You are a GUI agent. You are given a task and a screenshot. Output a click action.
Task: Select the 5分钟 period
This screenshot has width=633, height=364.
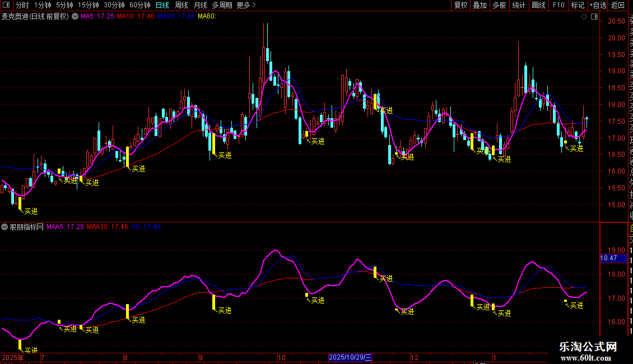64,5
